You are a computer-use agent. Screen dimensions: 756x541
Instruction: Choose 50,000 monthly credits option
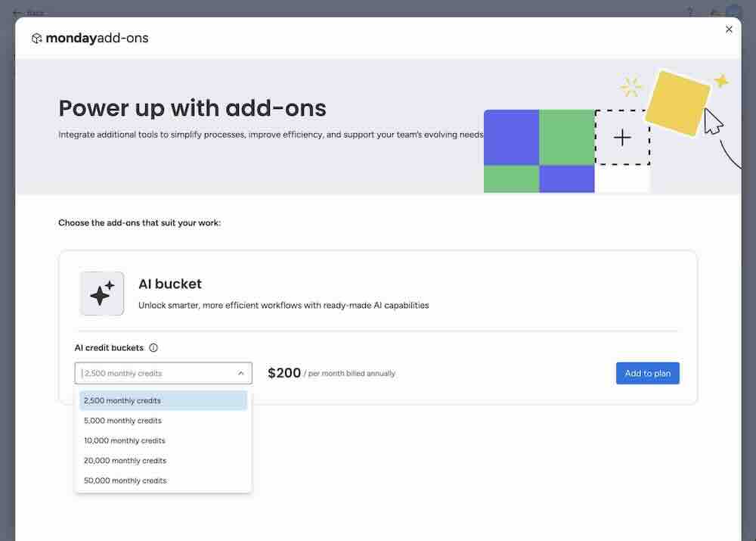[x=163, y=480]
